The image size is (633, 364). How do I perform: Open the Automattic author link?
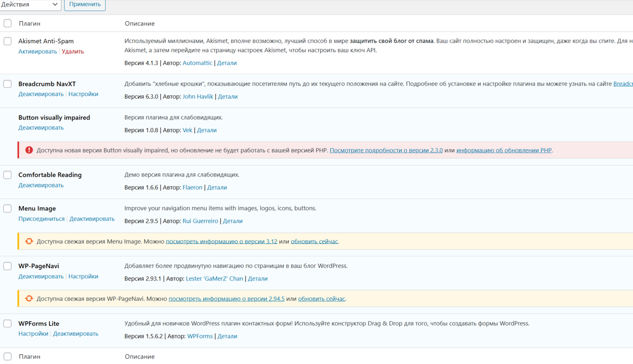pyautogui.click(x=197, y=63)
